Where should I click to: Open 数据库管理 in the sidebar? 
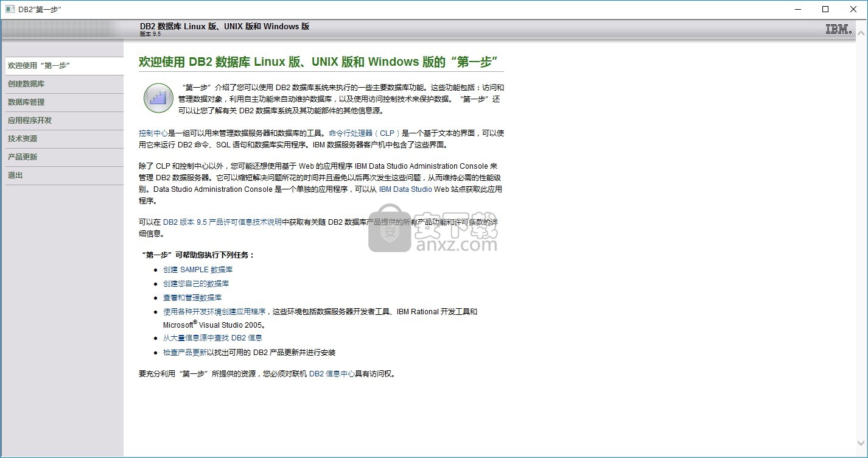pos(65,102)
